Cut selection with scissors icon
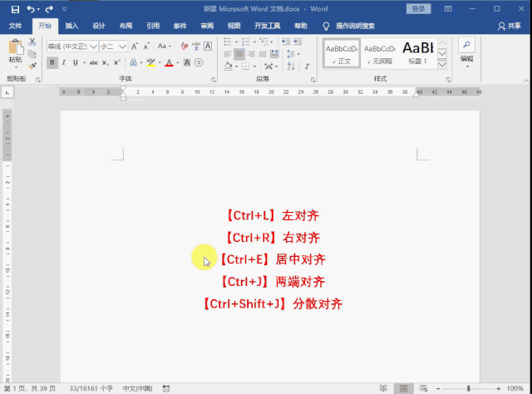 [32, 42]
